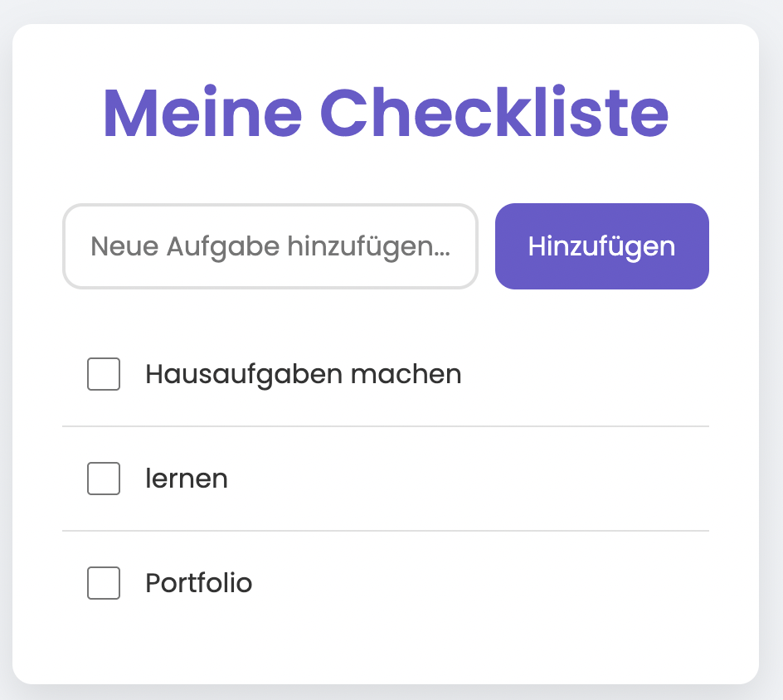Screen dimensions: 783x700
Task: Click the word "Checkliste" in the title
Action: click(x=494, y=114)
